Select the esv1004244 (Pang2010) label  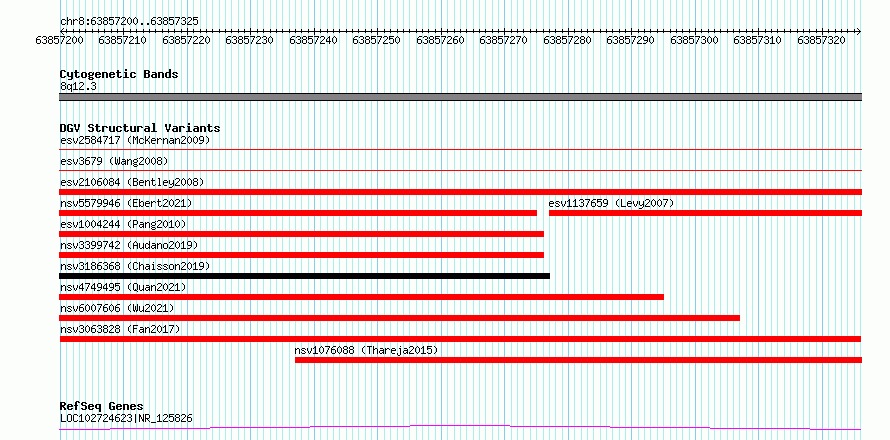(123, 224)
